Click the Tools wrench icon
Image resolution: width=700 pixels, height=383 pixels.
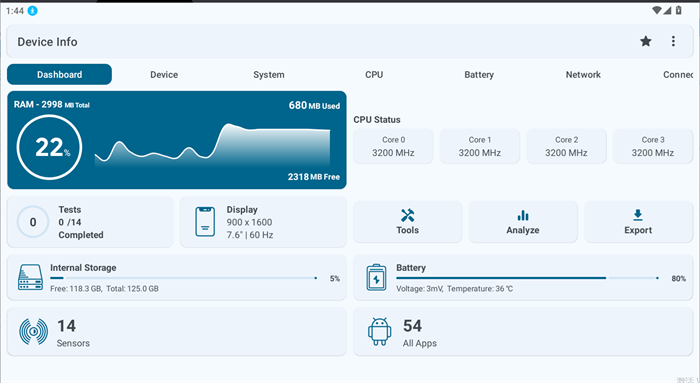click(x=407, y=216)
